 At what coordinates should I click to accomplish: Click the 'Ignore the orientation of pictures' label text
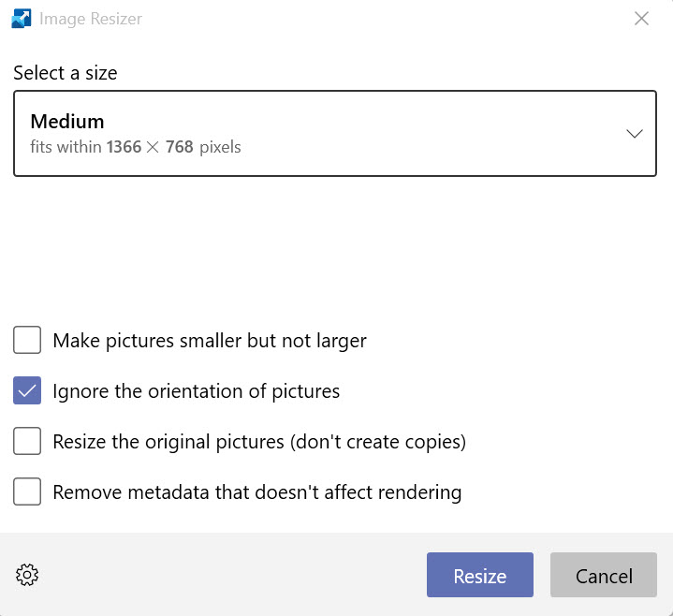tap(197, 390)
